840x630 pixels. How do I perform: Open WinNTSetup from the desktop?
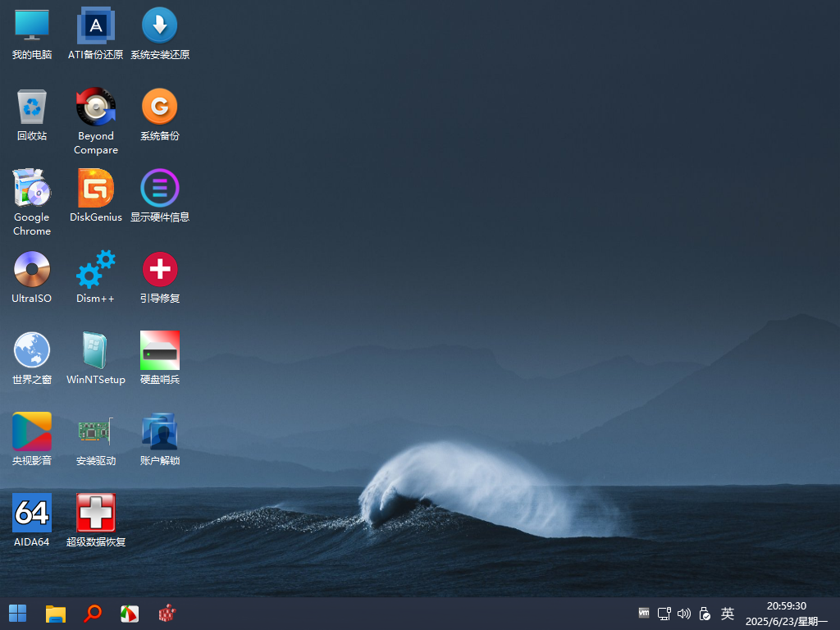tap(96, 351)
